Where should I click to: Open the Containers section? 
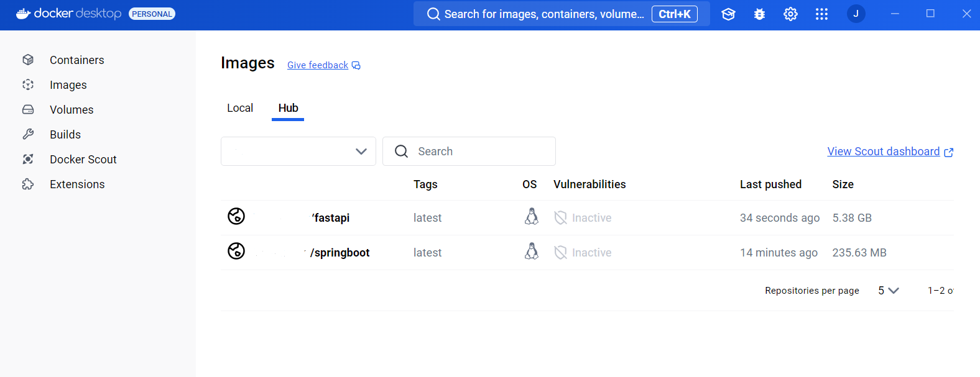76,60
